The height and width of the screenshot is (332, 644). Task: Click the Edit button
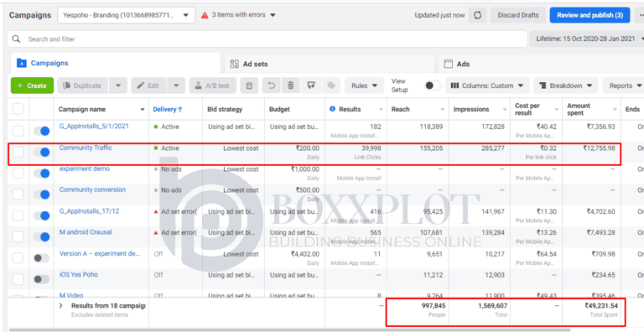tap(148, 86)
